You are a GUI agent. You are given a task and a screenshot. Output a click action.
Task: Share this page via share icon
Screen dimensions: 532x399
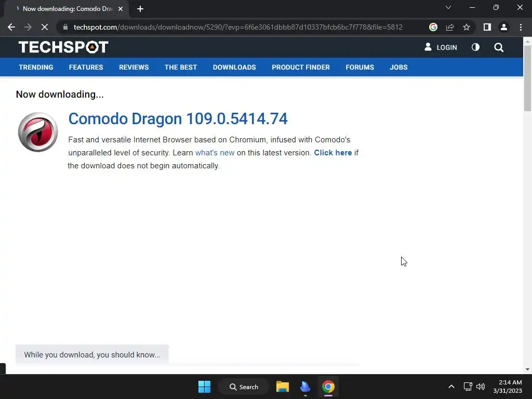click(450, 27)
